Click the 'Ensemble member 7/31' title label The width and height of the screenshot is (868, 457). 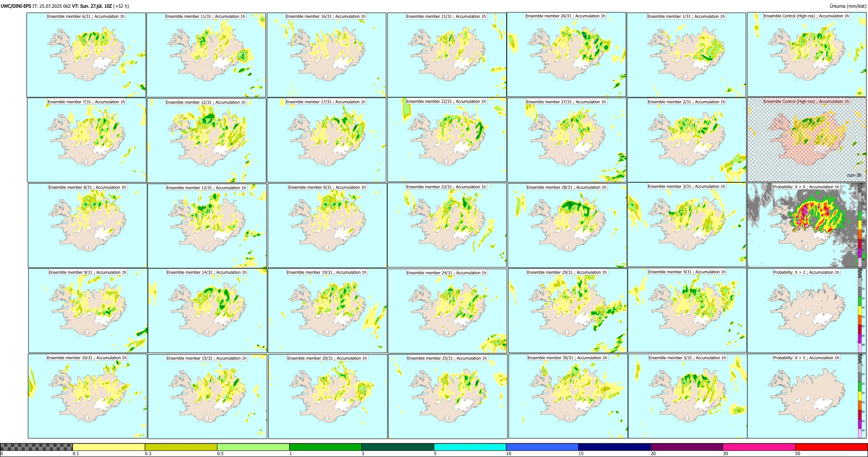[x=86, y=102]
